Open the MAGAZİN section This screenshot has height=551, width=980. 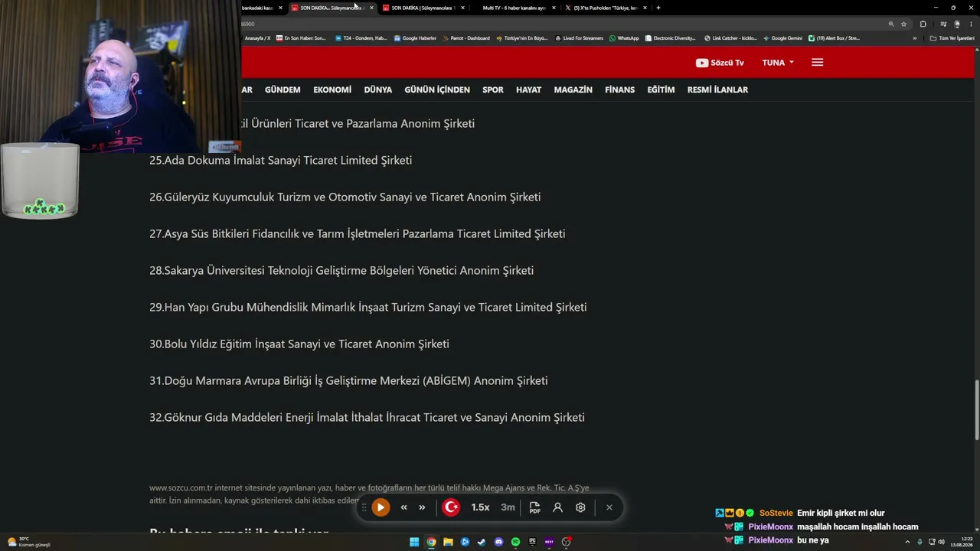[573, 90]
